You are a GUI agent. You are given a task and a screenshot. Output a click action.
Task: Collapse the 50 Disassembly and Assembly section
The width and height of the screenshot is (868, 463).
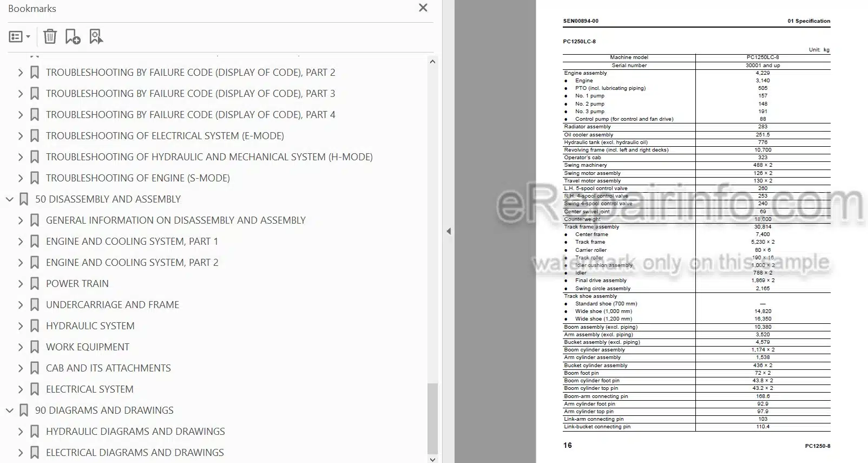[9, 199]
